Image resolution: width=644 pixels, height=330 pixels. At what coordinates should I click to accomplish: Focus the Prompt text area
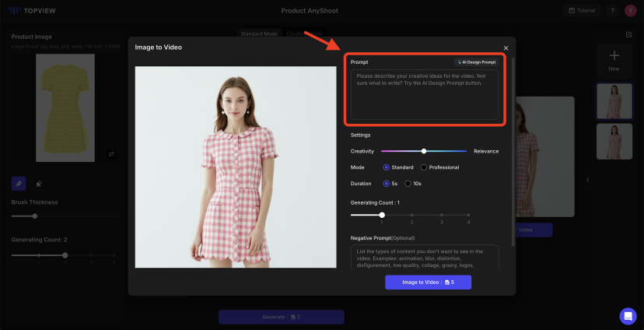[425, 94]
